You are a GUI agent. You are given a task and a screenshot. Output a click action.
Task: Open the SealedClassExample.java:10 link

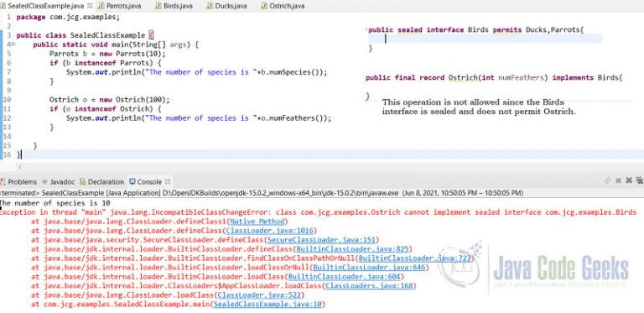tap(267, 305)
